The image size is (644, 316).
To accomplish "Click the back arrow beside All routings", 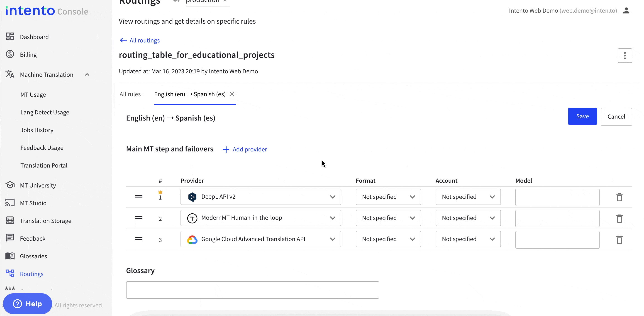I will tap(123, 40).
